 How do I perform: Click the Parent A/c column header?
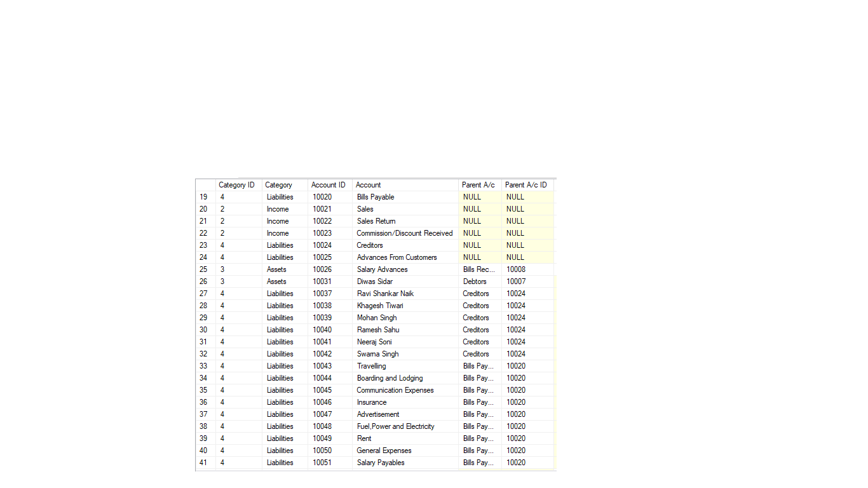click(x=478, y=185)
